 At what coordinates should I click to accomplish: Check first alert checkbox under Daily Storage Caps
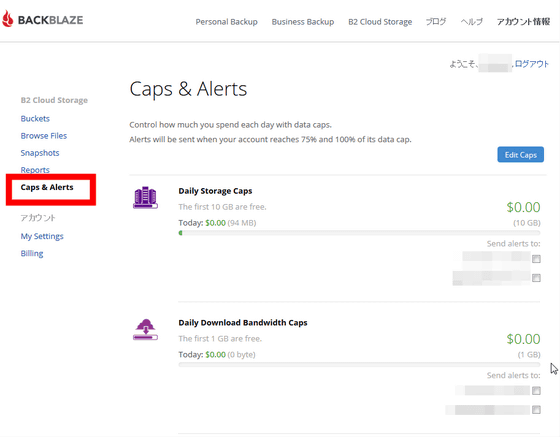pyautogui.click(x=536, y=259)
